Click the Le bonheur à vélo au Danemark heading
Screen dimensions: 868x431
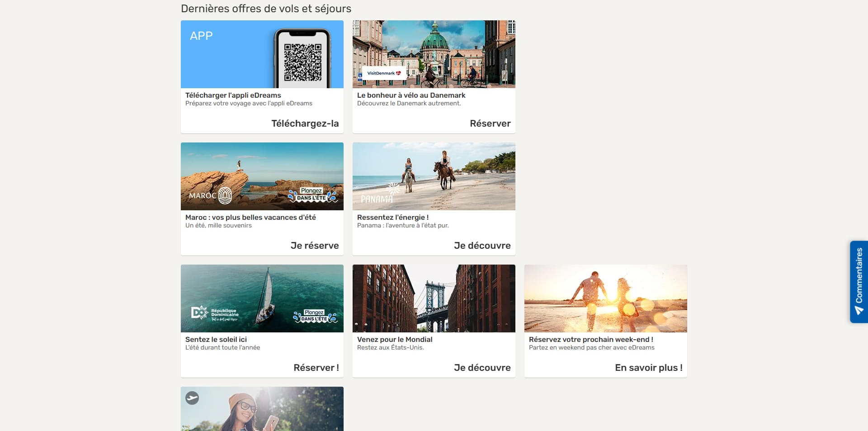pos(411,95)
